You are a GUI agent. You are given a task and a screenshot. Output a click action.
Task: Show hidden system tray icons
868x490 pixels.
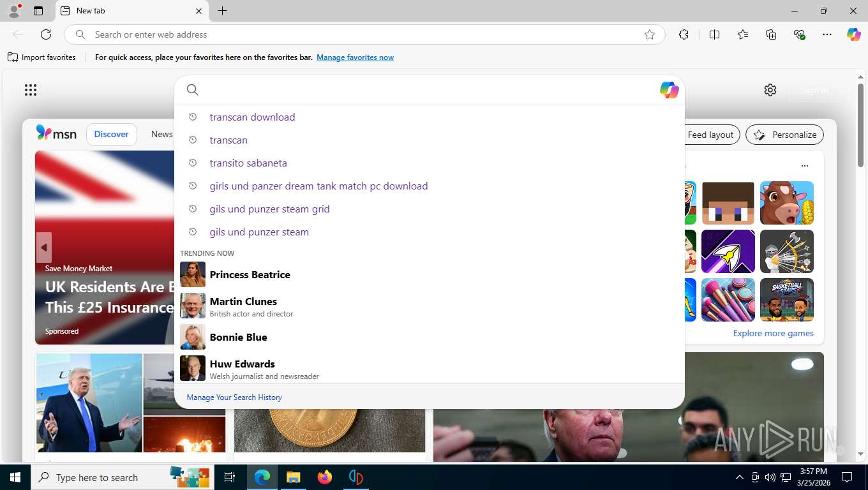[740, 477]
